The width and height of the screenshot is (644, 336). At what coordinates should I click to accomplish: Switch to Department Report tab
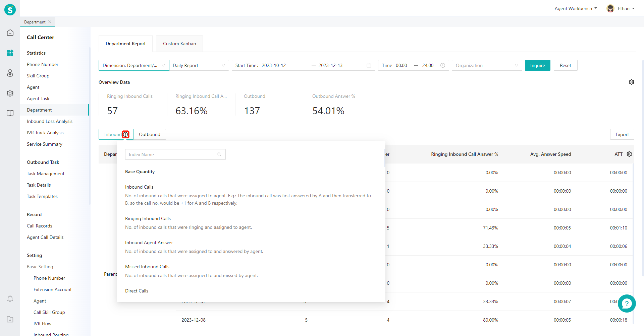pyautogui.click(x=125, y=44)
